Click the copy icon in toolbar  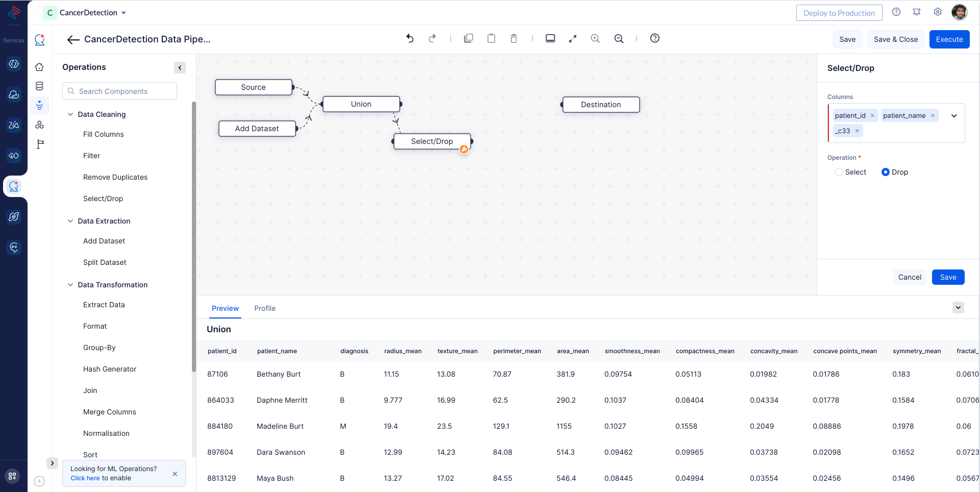coord(469,38)
